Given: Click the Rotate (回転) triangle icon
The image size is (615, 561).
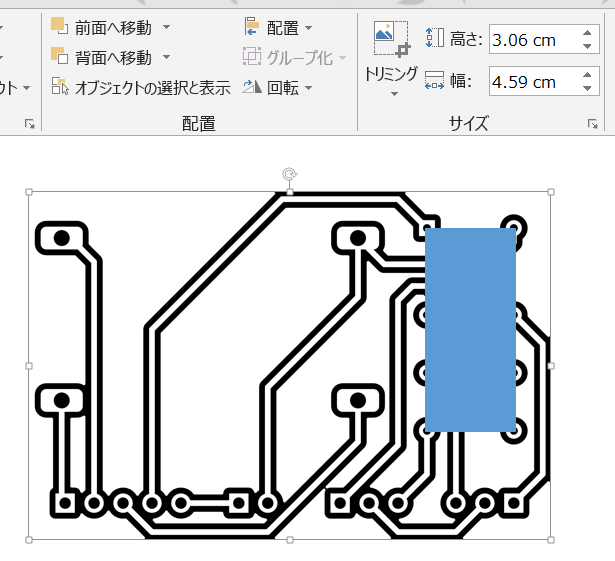Looking at the screenshot, I should (252, 87).
